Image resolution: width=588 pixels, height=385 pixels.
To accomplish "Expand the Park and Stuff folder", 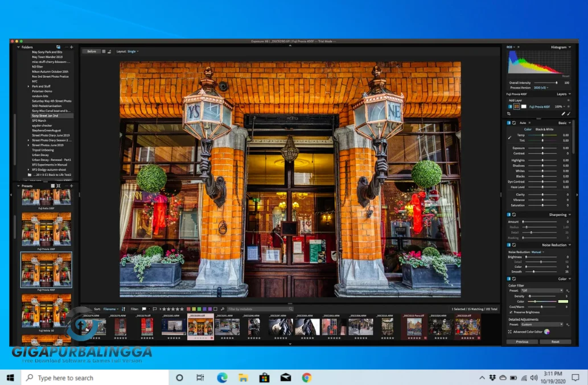I will (x=28, y=86).
